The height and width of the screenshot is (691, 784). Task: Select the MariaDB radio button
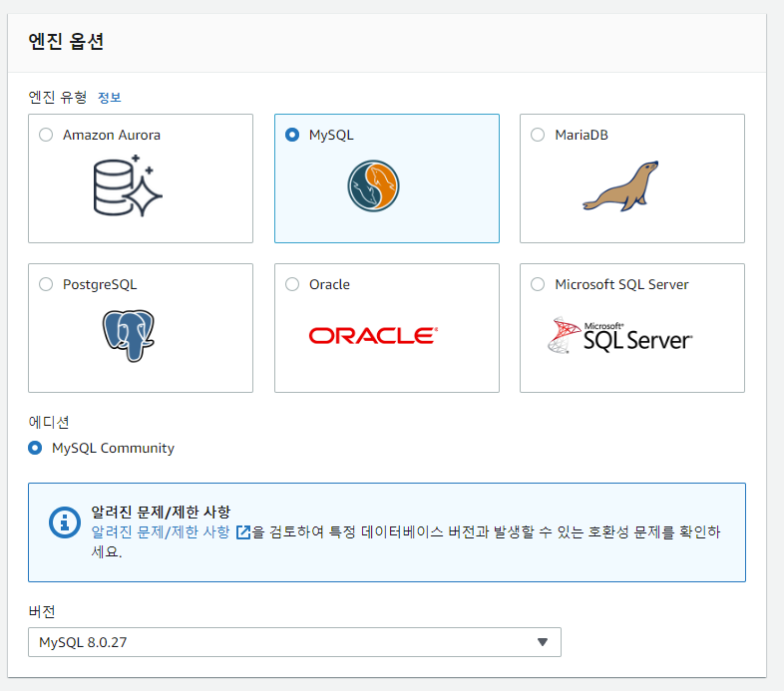(x=538, y=135)
